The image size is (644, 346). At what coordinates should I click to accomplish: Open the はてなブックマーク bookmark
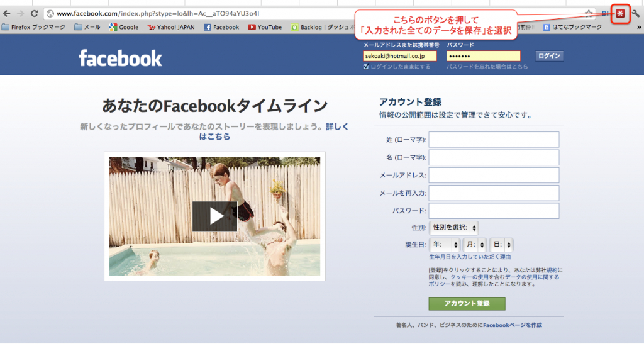[x=572, y=27]
